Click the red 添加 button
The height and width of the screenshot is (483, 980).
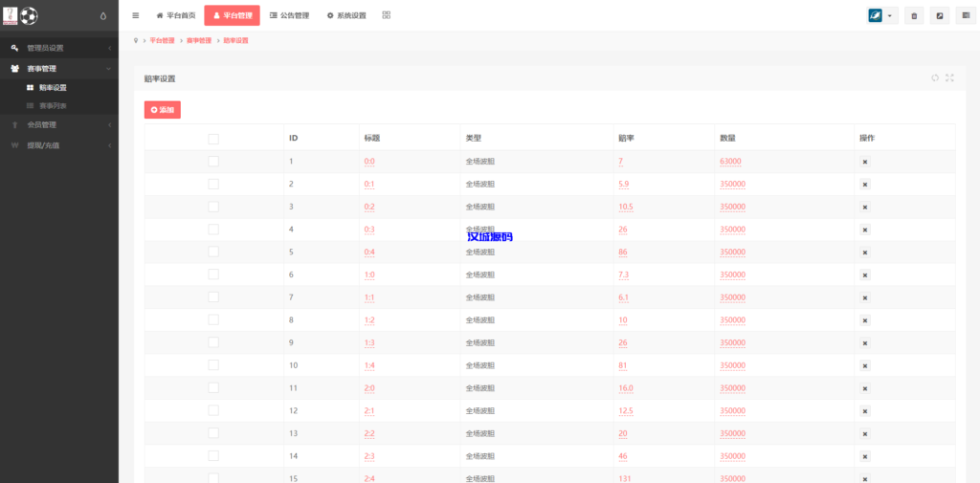point(163,109)
